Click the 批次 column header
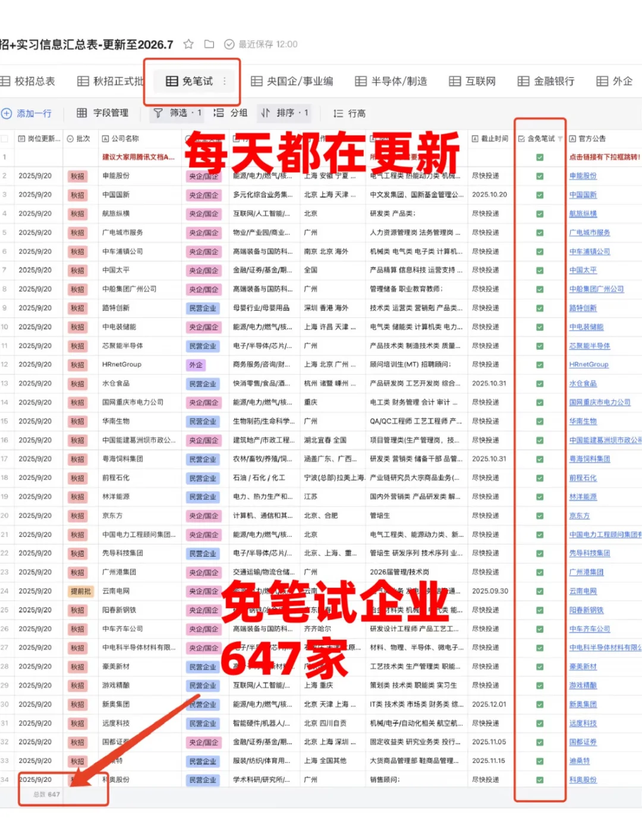 78,139
